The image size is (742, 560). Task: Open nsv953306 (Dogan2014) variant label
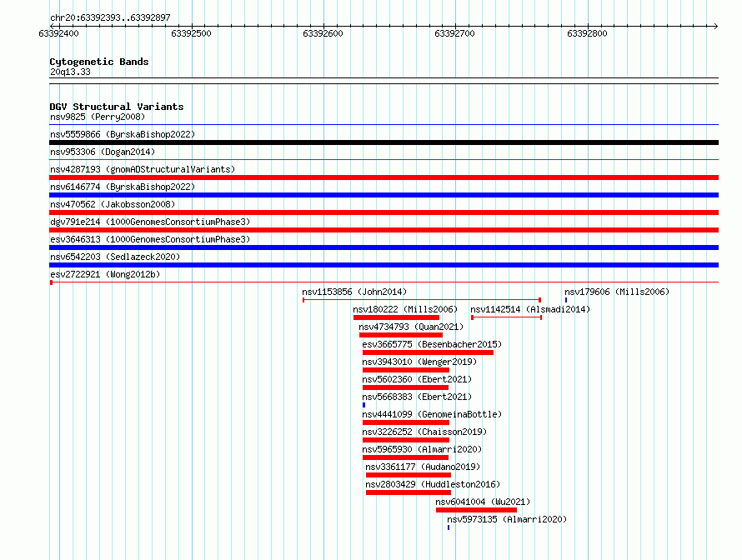(x=103, y=152)
